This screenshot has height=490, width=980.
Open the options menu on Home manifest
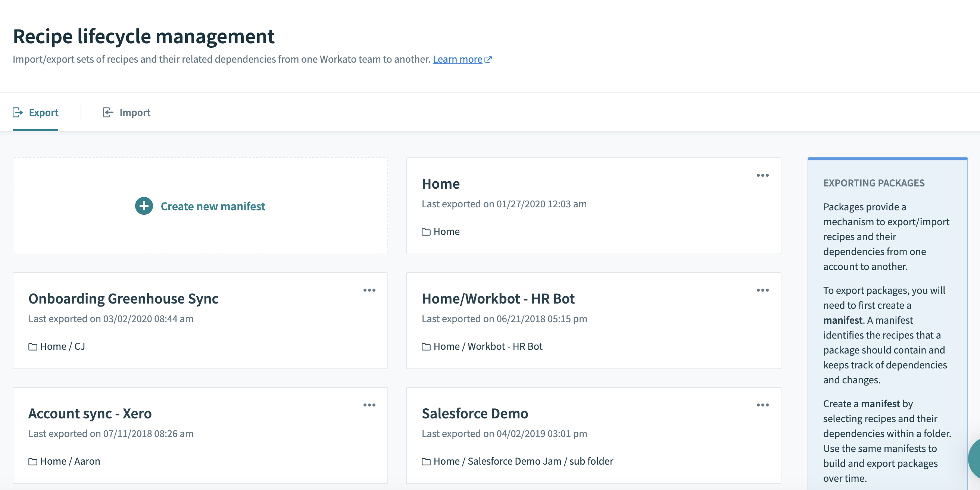click(762, 175)
